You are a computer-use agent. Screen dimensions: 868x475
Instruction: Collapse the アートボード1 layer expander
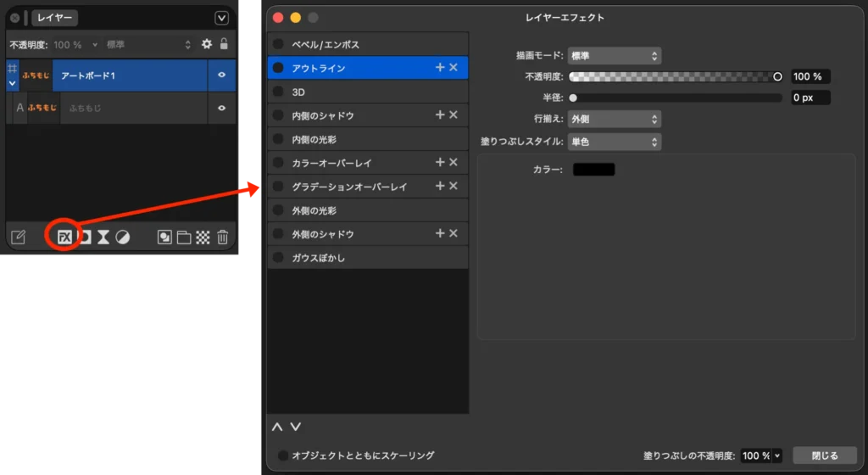(12, 84)
